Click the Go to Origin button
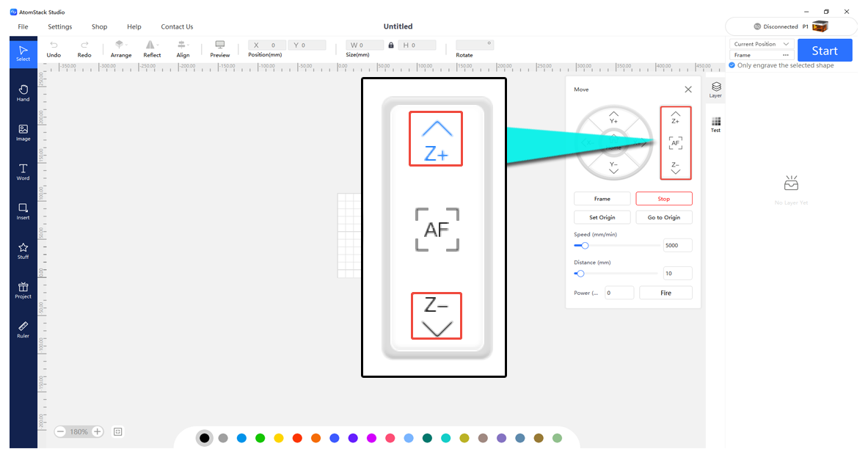The width and height of the screenshot is (868, 460). tap(664, 218)
